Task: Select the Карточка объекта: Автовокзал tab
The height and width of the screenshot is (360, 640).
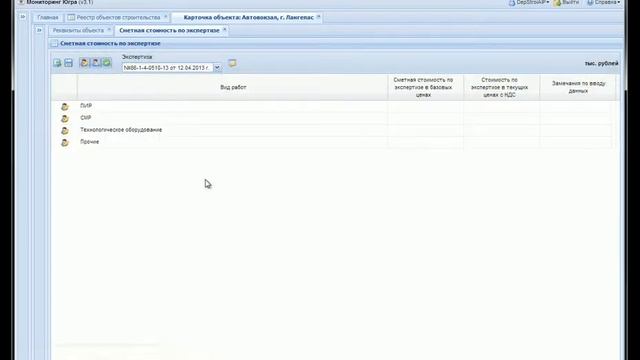Action: coord(249,18)
